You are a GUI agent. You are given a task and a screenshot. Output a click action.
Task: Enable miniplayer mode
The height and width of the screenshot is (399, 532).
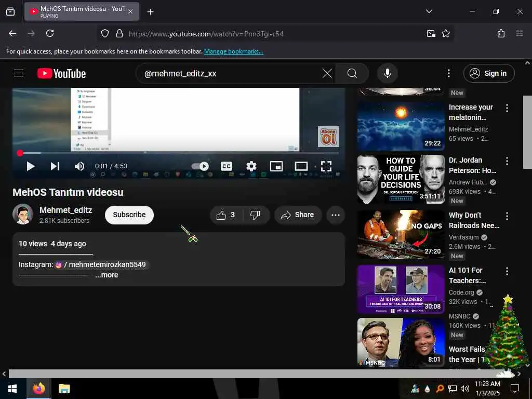click(x=276, y=166)
